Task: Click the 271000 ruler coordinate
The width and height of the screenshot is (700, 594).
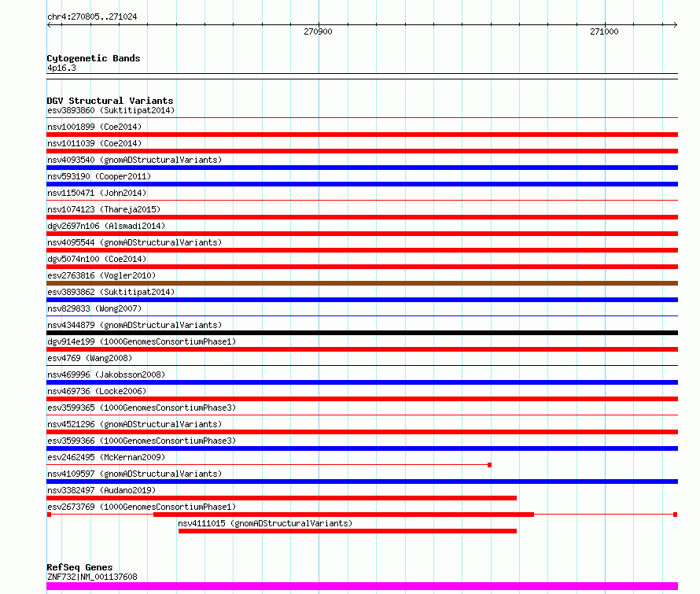Action: coord(604,31)
